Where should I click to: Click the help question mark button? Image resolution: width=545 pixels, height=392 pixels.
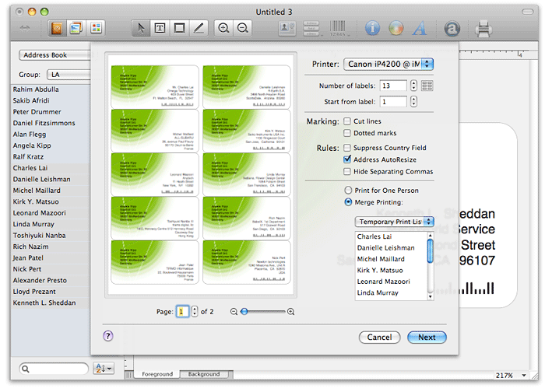point(108,336)
